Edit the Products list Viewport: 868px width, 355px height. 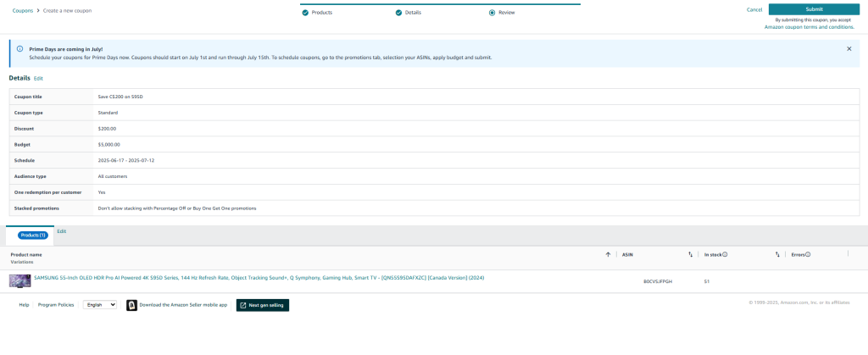coord(61,231)
